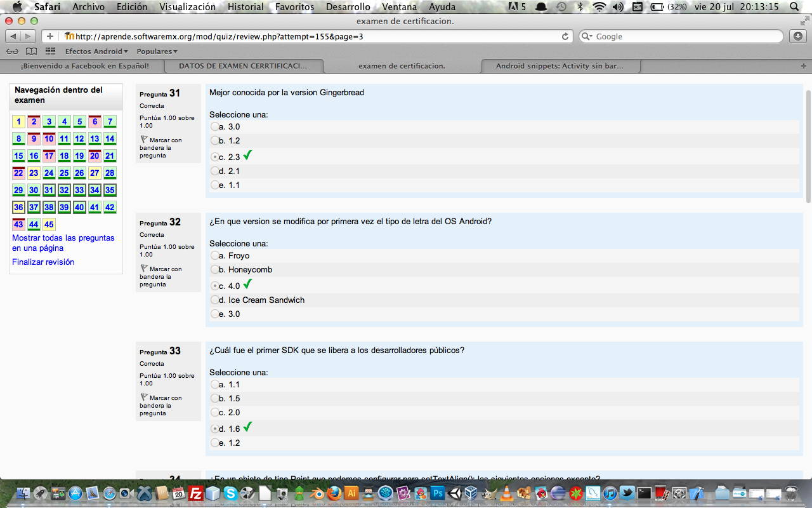Select option a. 3.0 in question 31
This screenshot has height=508, width=812.
(x=214, y=126)
